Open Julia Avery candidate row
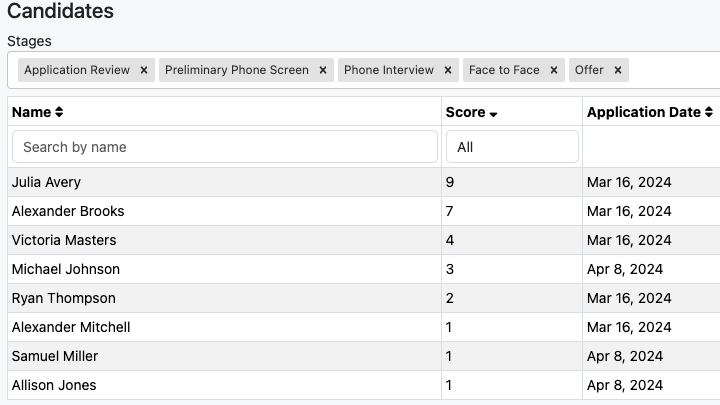This screenshot has width=720, height=405. pos(363,182)
